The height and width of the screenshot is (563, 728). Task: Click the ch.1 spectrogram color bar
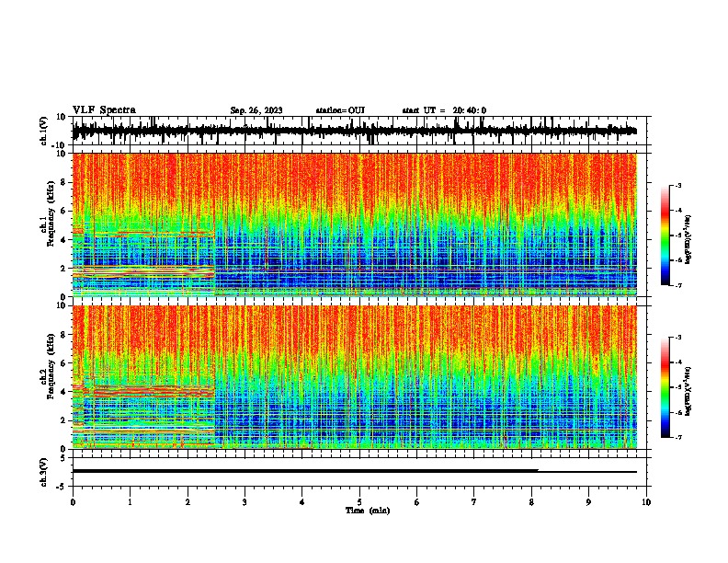click(665, 236)
